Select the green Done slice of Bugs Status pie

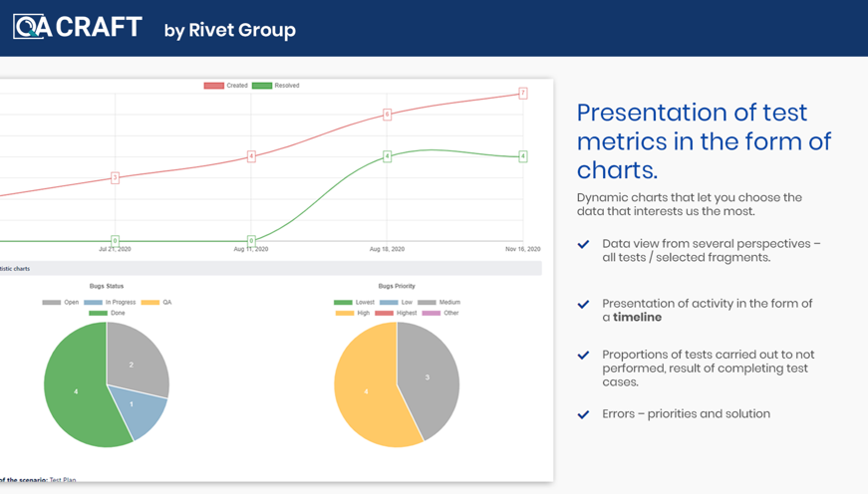tap(78, 393)
